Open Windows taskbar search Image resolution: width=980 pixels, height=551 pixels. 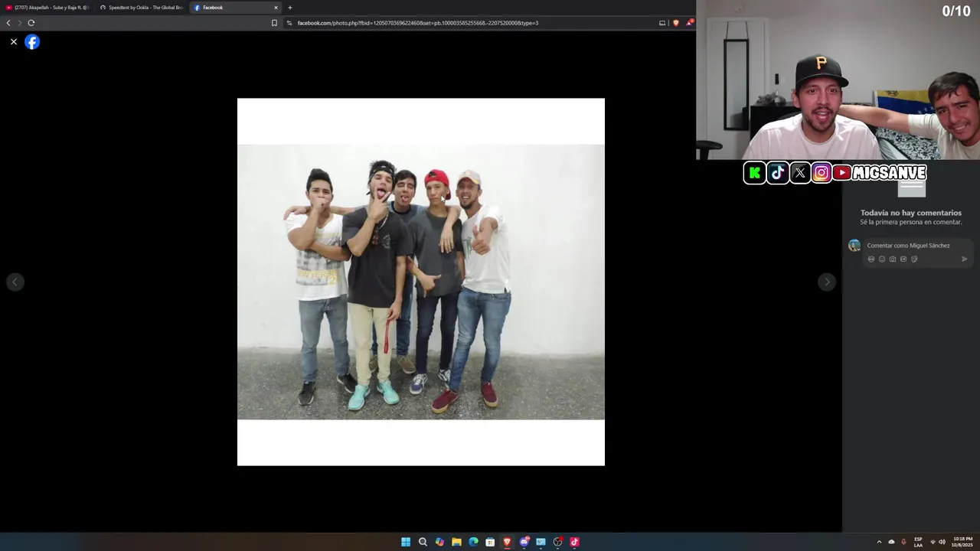(423, 542)
